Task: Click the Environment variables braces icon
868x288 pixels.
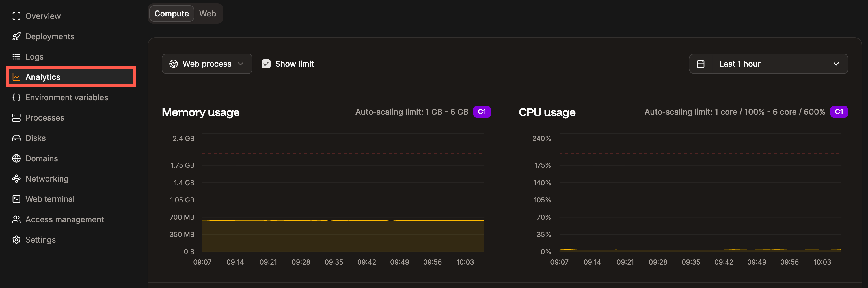Action: [16, 97]
